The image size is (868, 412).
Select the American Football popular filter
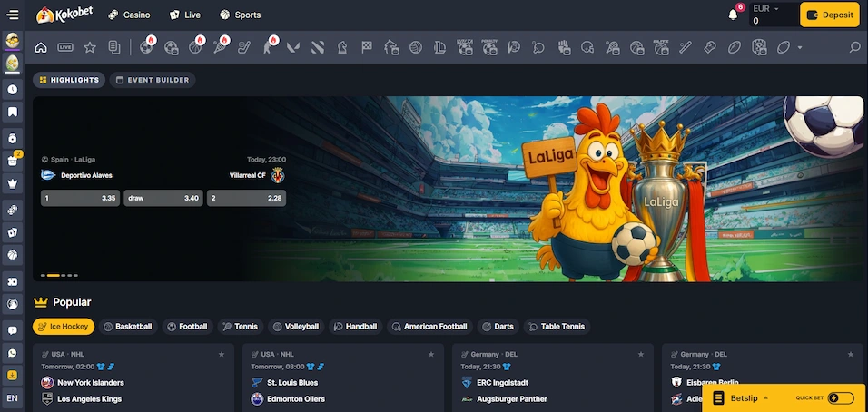[429, 327]
